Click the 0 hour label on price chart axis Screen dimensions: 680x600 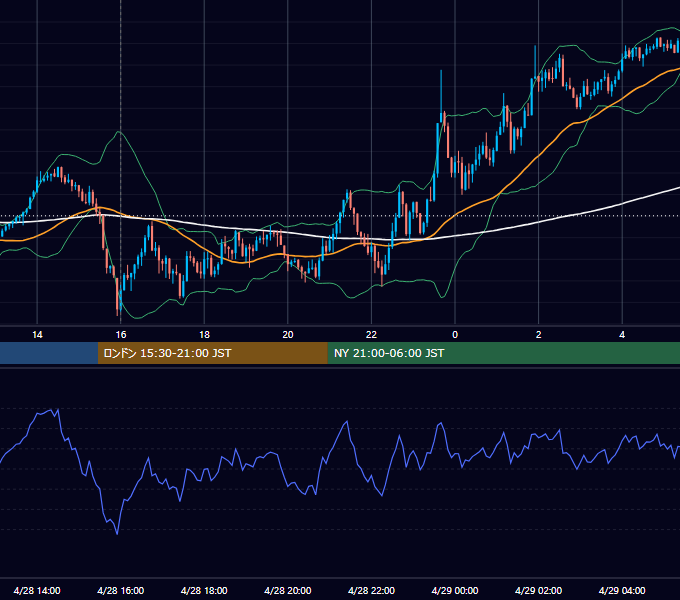[455, 335]
